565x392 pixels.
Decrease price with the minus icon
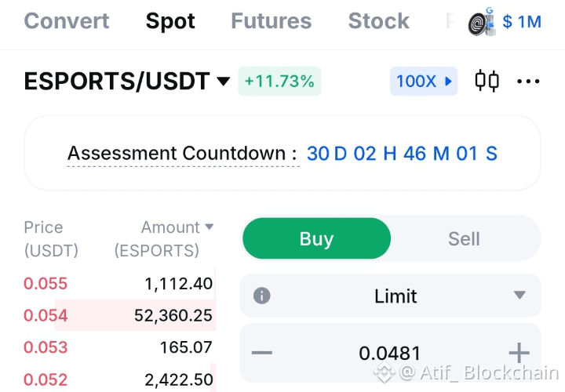pyautogui.click(x=262, y=352)
